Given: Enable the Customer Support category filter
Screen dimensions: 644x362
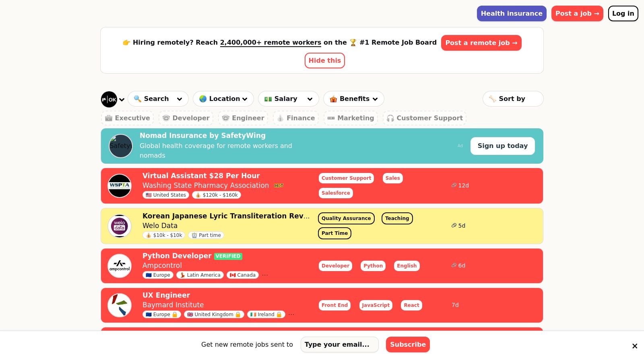Looking at the screenshot, I should click(x=425, y=118).
